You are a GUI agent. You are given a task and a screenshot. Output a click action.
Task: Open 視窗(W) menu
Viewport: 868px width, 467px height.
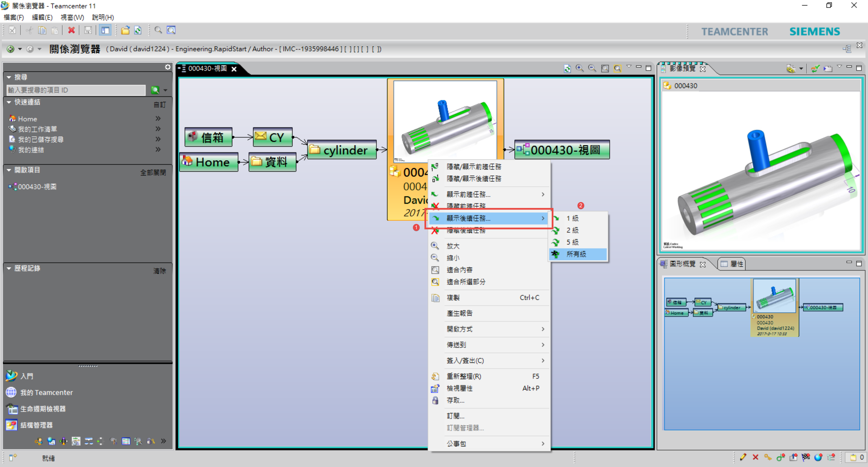tap(72, 17)
